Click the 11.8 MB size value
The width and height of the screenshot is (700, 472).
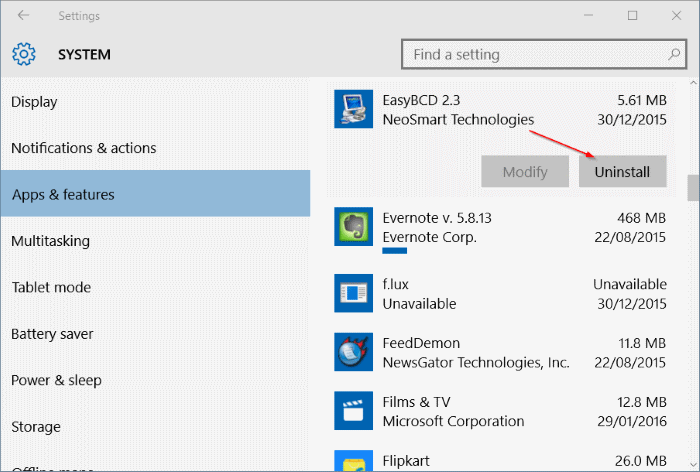tap(642, 343)
